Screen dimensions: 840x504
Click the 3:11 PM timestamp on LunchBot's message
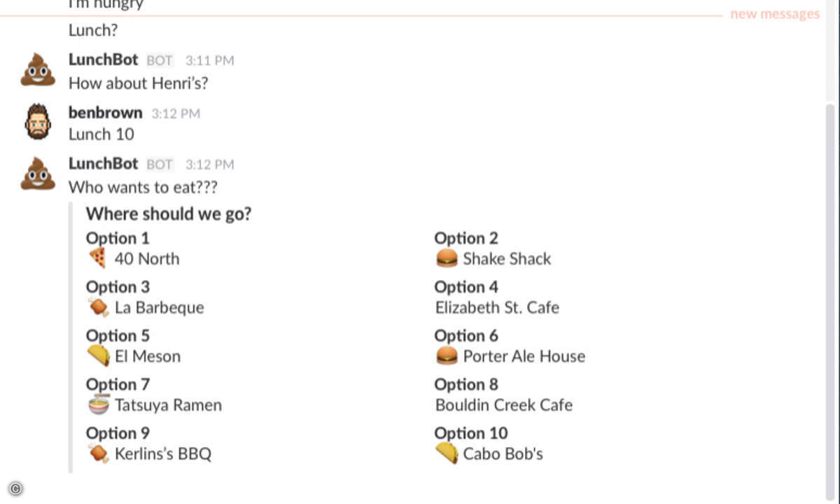(x=209, y=61)
